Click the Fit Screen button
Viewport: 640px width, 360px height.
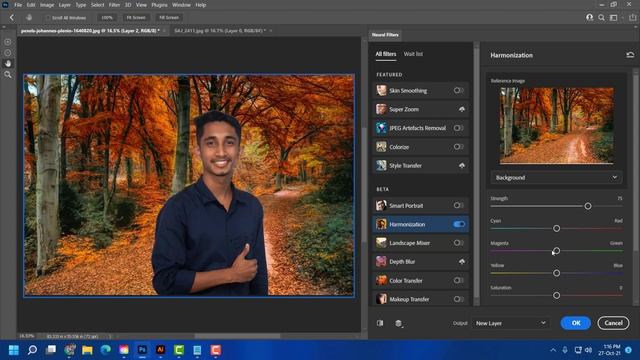click(136, 18)
